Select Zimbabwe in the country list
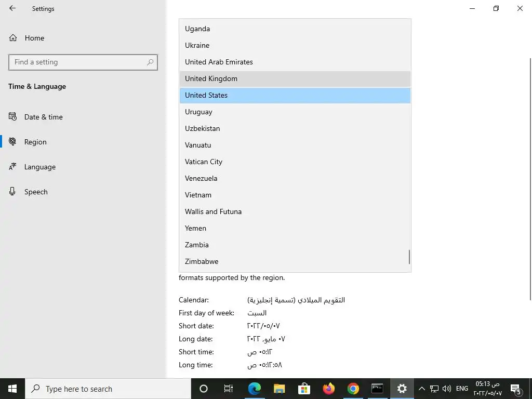 [x=295, y=262]
